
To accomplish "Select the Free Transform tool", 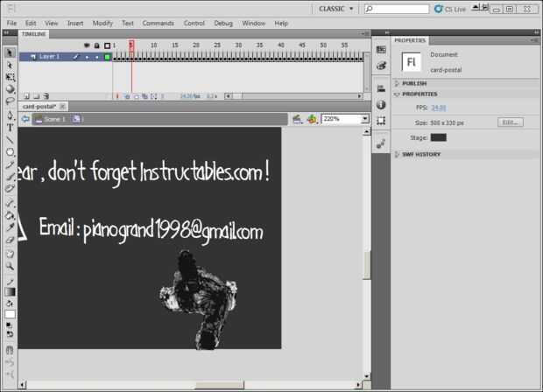I will pyautogui.click(x=10, y=77).
